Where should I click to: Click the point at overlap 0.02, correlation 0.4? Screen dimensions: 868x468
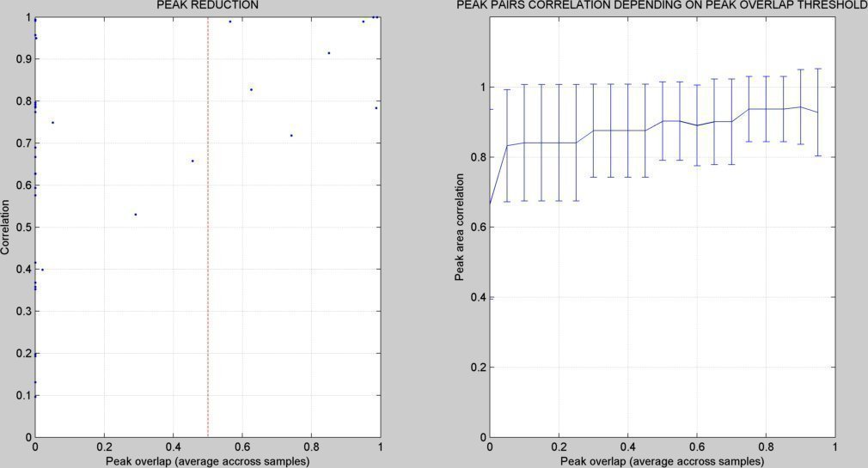[42, 270]
